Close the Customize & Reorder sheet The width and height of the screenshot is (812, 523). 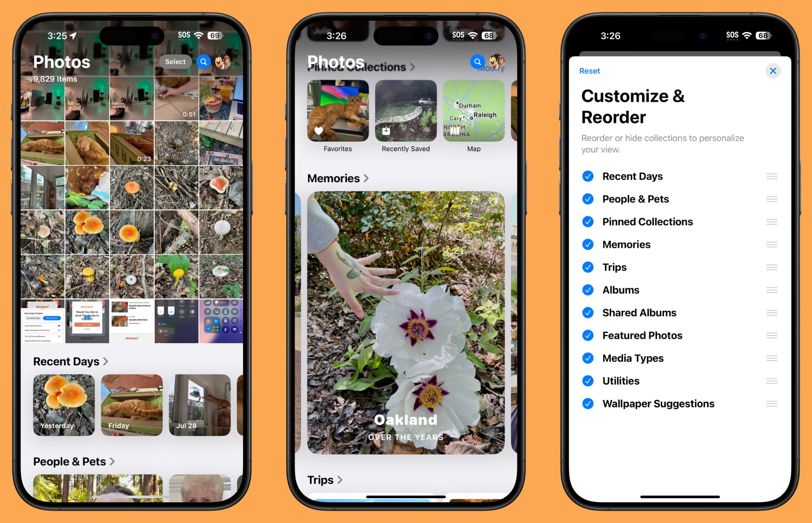773,71
